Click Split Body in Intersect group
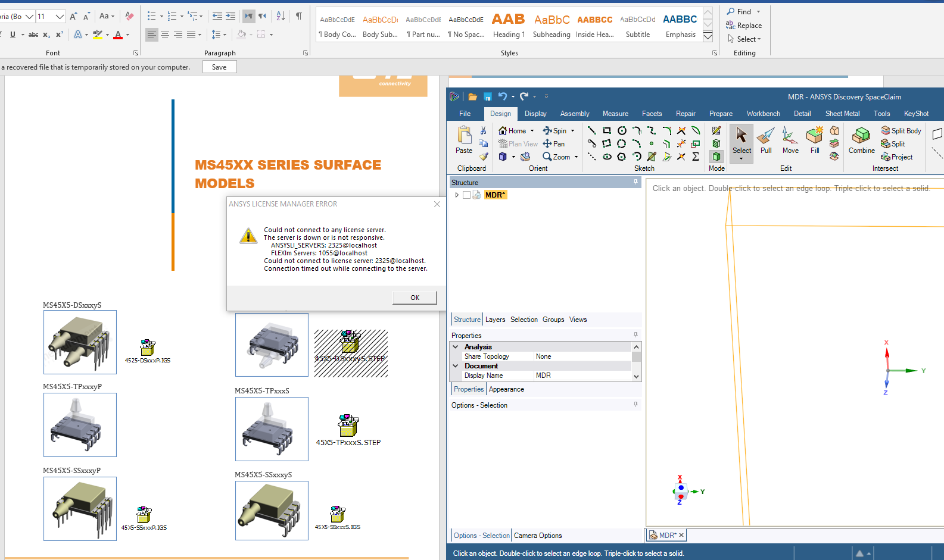Screen dimensions: 944x560 click(901, 131)
